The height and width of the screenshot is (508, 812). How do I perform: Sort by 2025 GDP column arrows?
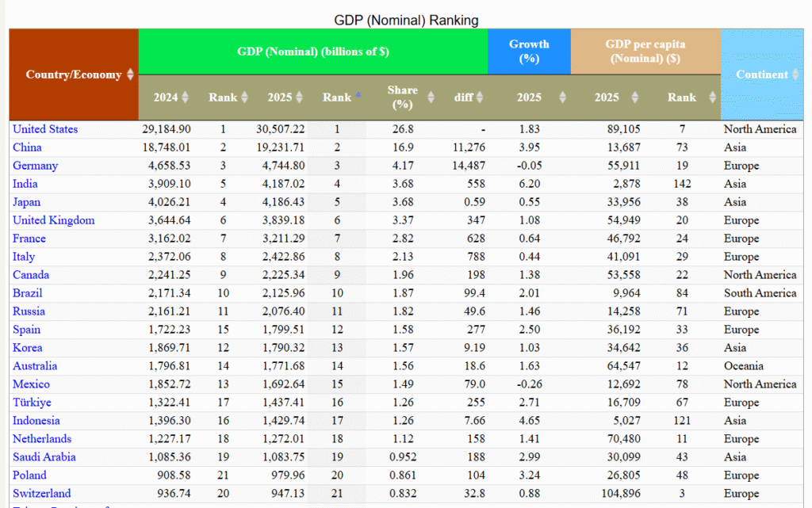tap(299, 97)
